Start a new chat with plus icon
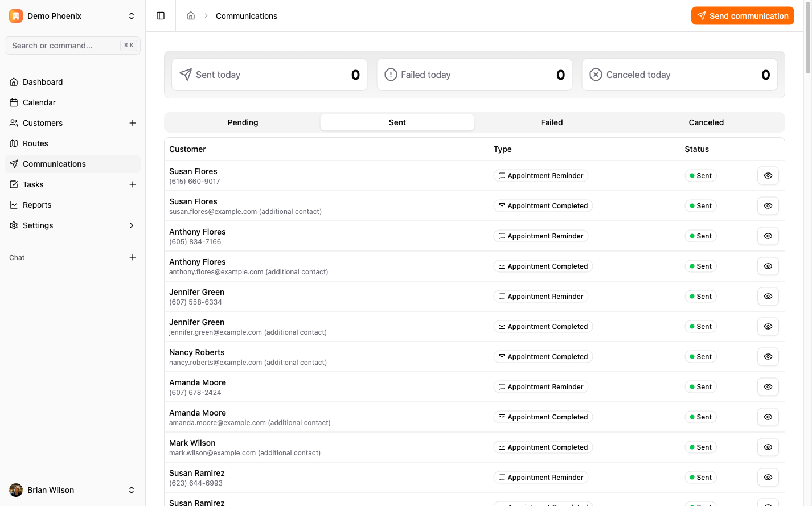812x506 pixels. (x=133, y=257)
